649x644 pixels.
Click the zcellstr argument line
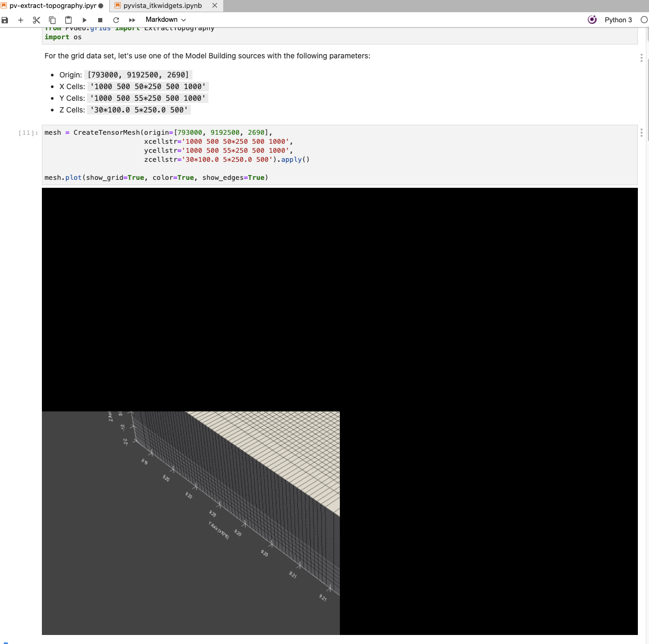tap(227, 160)
